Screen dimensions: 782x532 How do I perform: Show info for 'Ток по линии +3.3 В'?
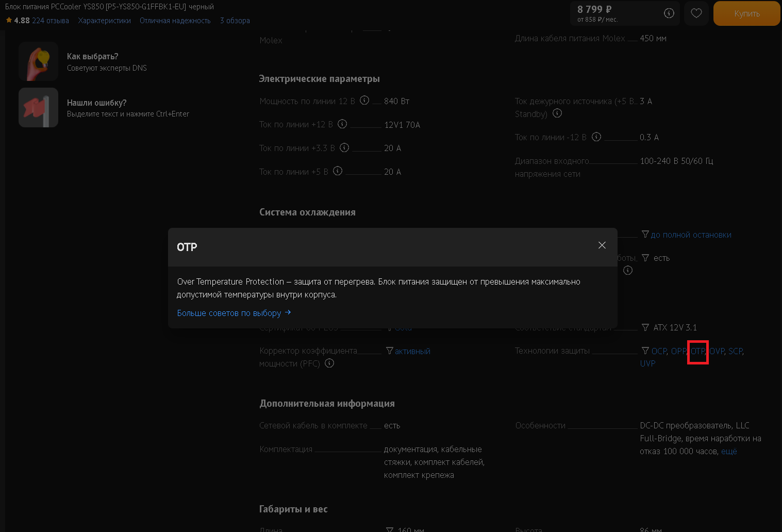click(x=344, y=147)
